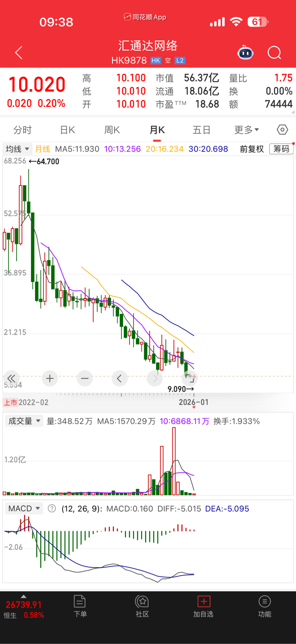This screenshot has height=644, width=296.
Task: Switch to the 分时 tab
Action: (x=22, y=130)
